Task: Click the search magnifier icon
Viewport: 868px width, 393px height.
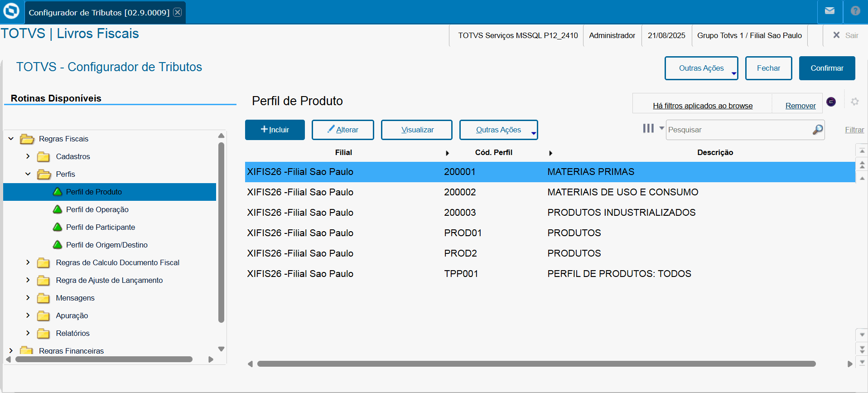Action: 817,130
